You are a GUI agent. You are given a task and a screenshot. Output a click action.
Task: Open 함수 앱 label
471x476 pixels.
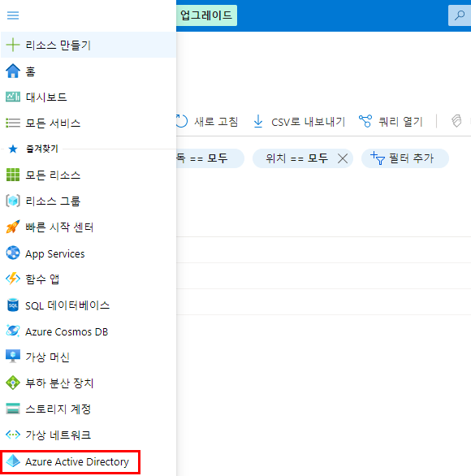(42, 279)
